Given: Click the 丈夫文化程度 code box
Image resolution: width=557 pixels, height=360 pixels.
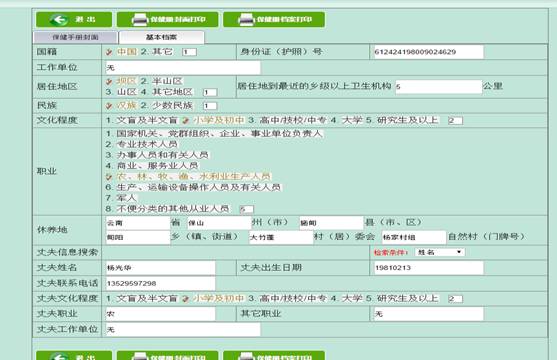Looking at the screenshot, I should pyautogui.click(x=455, y=299).
